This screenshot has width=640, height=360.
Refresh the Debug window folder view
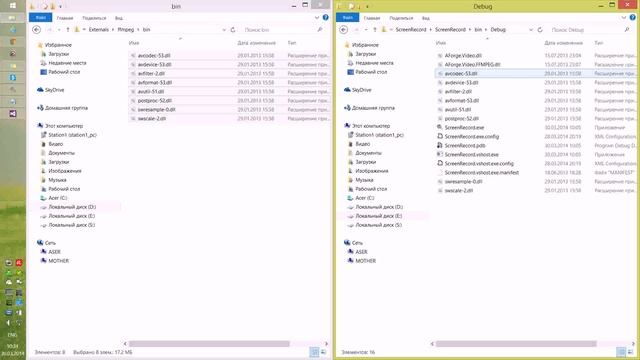click(540, 30)
